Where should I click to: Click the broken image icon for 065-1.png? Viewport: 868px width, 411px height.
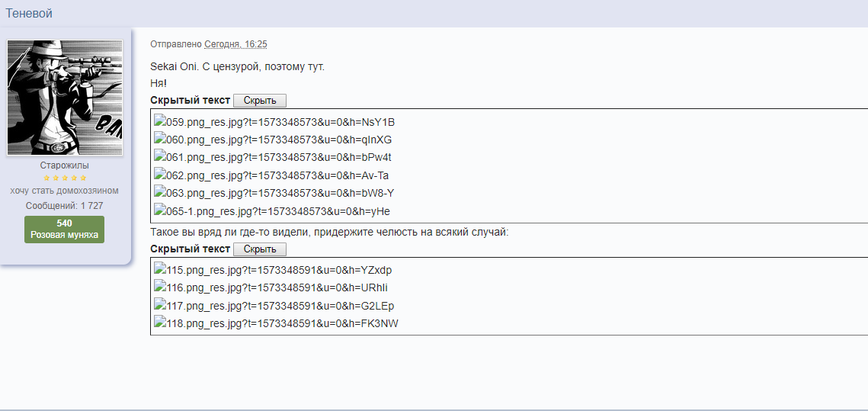pyautogui.click(x=160, y=210)
